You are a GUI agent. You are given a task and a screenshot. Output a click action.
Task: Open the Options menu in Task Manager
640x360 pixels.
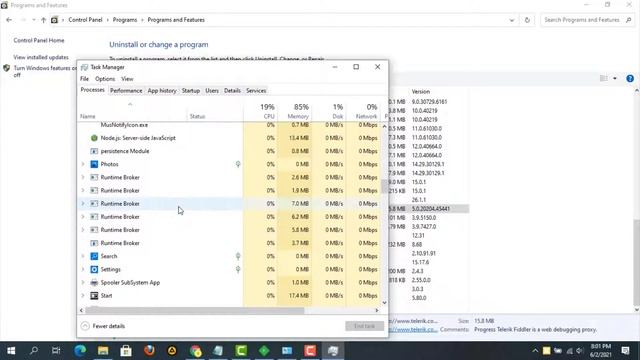pyautogui.click(x=105, y=79)
